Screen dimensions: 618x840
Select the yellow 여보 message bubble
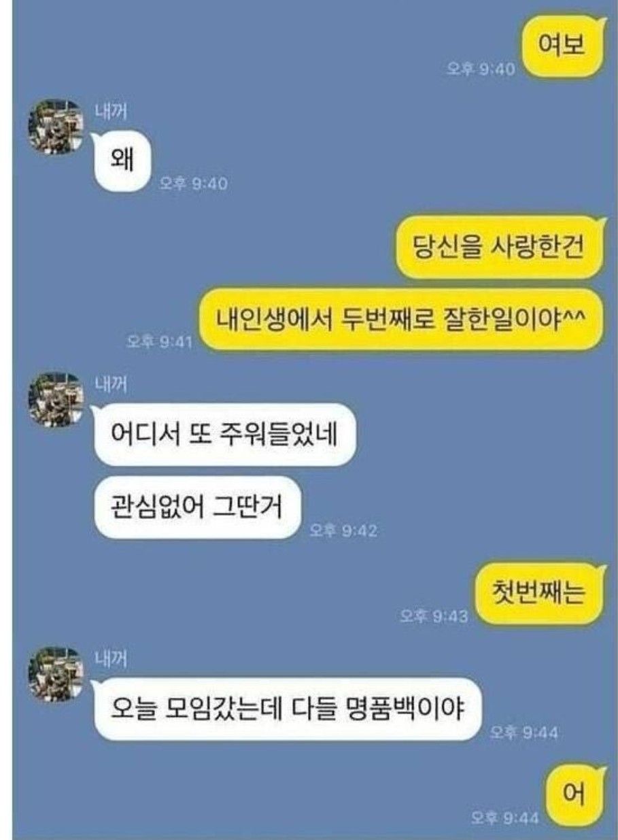(x=562, y=48)
